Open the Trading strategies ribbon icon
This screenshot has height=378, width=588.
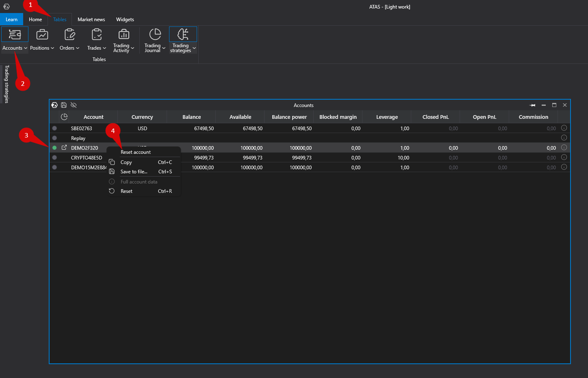click(183, 34)
